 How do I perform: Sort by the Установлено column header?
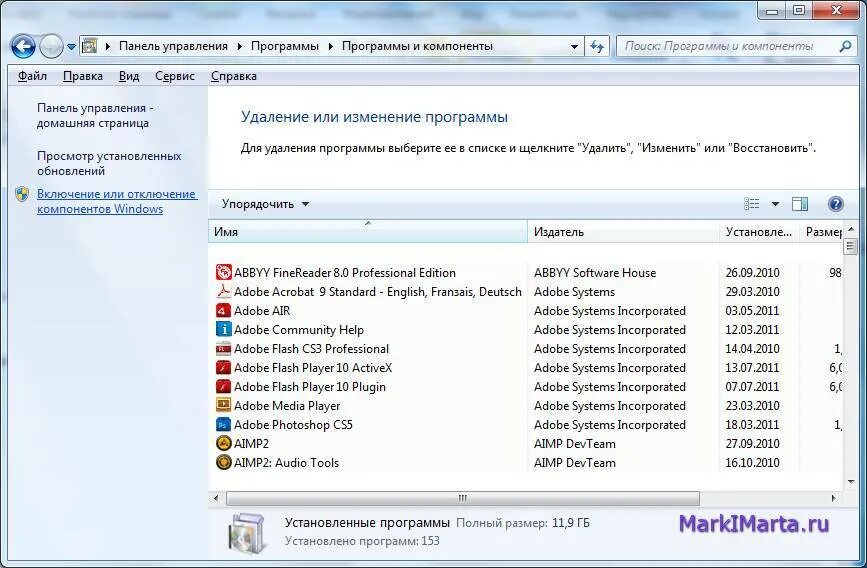759,232
